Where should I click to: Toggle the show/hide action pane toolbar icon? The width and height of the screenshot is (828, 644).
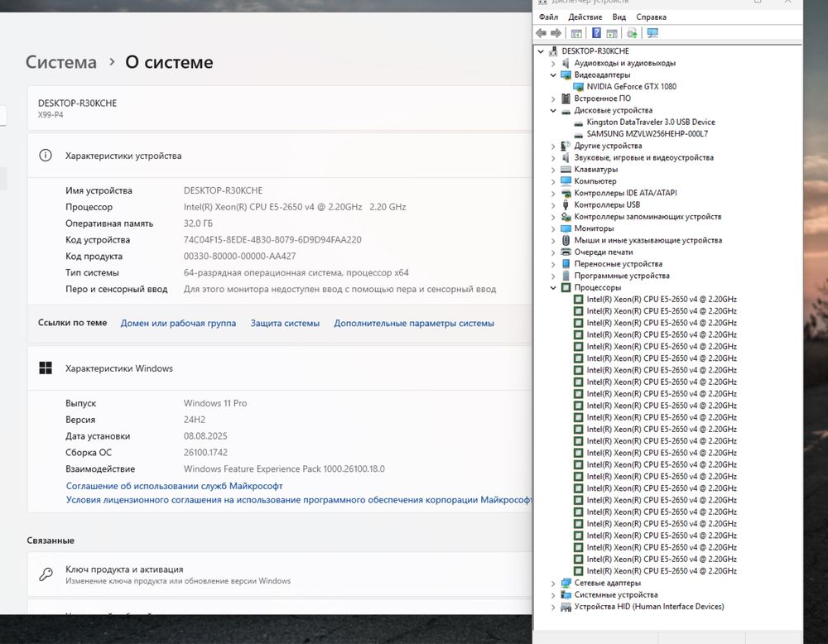coord(612,33)
